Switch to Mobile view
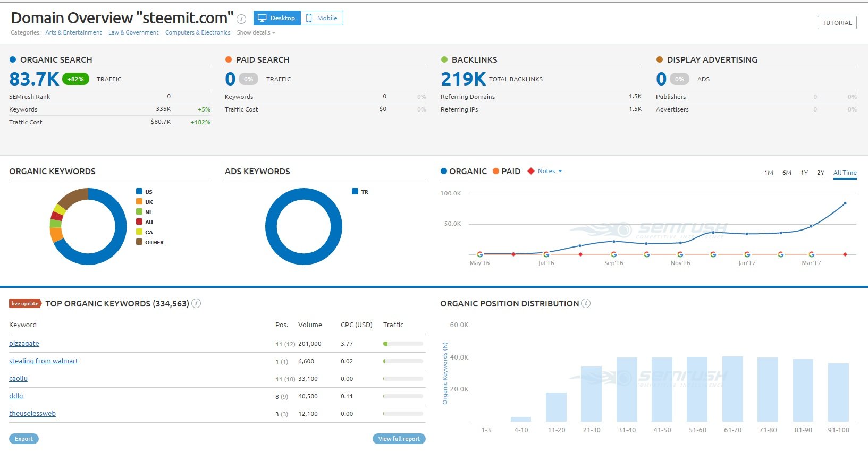 click(x=322, y=18)
